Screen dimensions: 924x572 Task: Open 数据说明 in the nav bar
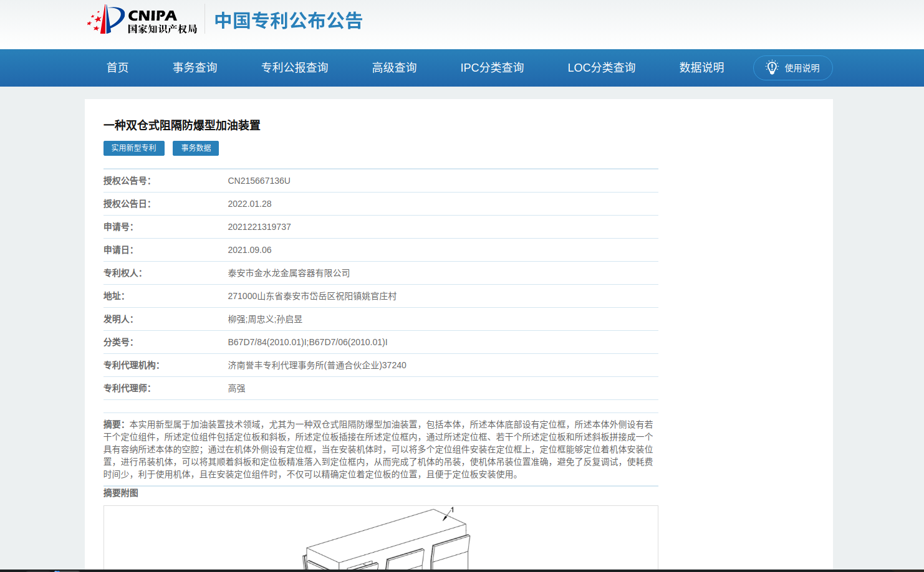pos(701,67)
